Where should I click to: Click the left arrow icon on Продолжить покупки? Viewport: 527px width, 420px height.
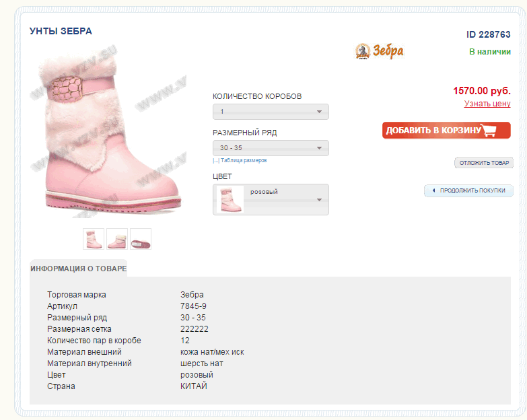tap(433, 190)
